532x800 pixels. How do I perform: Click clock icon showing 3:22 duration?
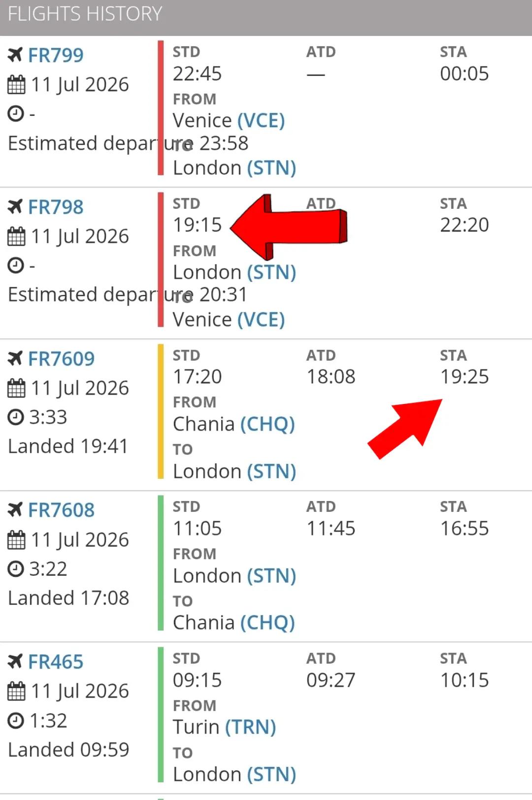(x=16, y=569)
